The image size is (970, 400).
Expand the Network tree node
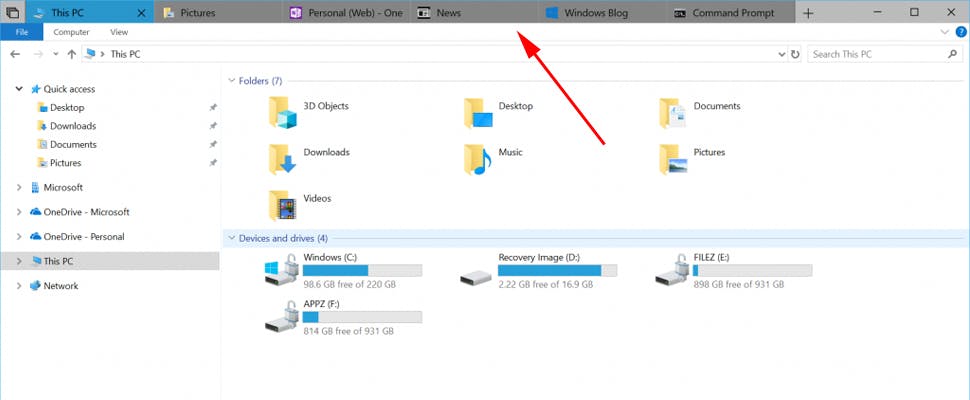coord(19,286)
